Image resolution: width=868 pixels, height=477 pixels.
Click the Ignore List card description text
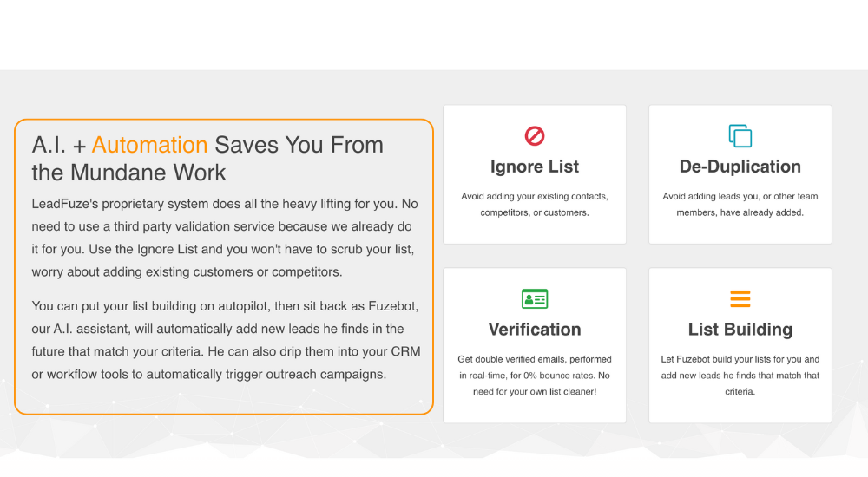point(534,204)
